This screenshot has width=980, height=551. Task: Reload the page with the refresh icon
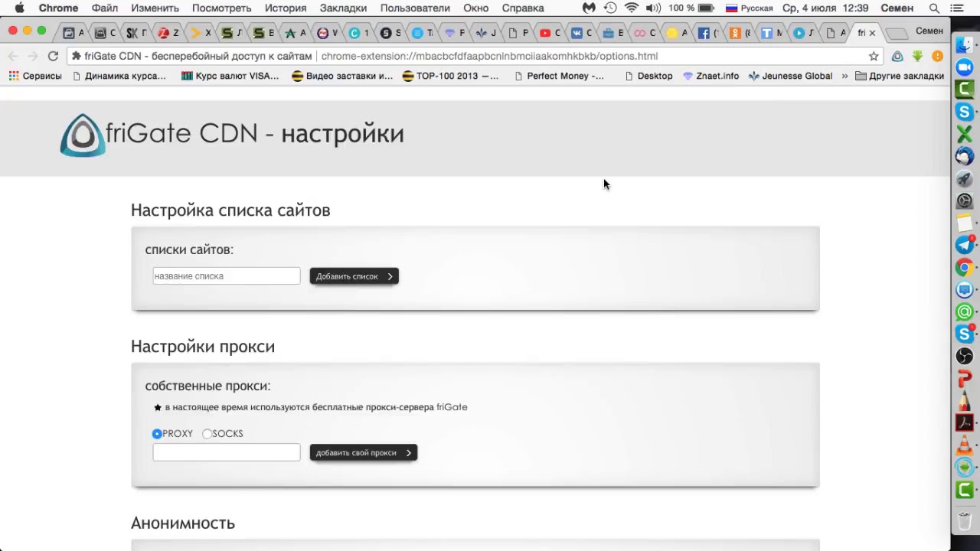[x=53, y=56]
